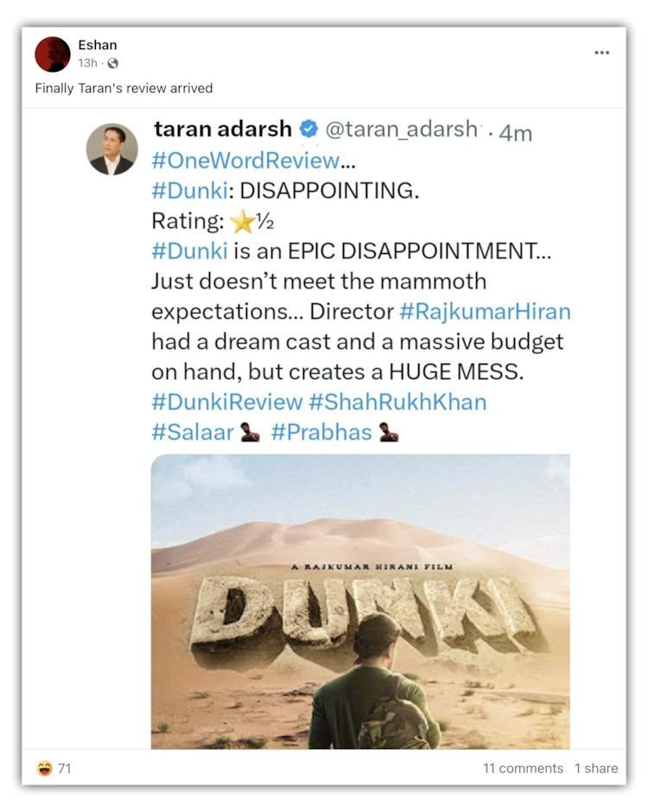The image size is (648, 812).
Task: Click the star rating icon
Action: pos(243,222)
